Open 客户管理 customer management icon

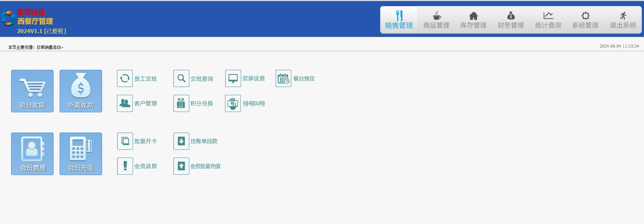125,104
